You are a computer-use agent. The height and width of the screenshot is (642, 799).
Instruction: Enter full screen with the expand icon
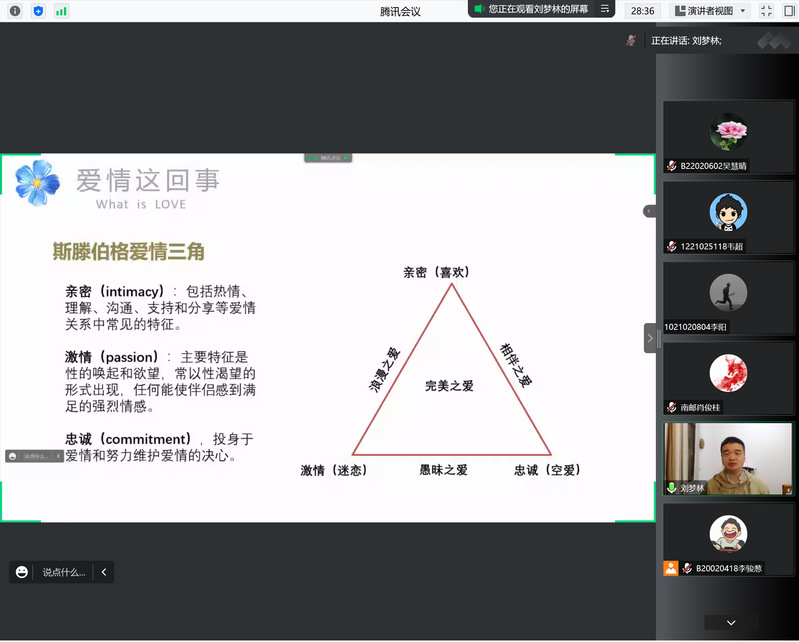pos(766,11)
